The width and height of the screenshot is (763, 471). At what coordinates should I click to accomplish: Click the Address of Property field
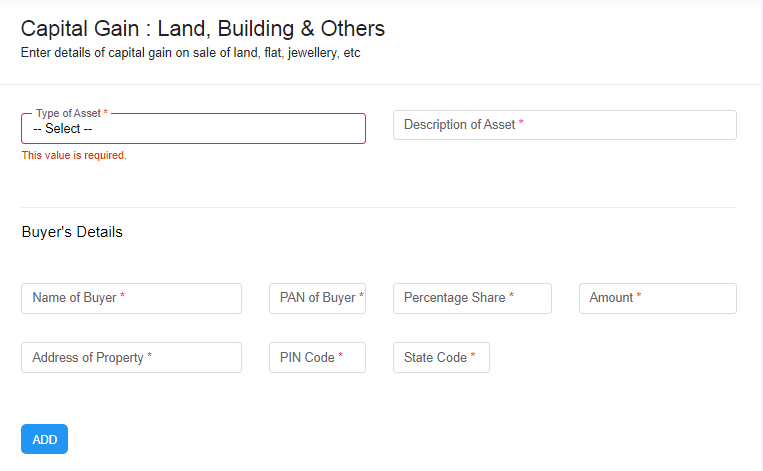131,358
